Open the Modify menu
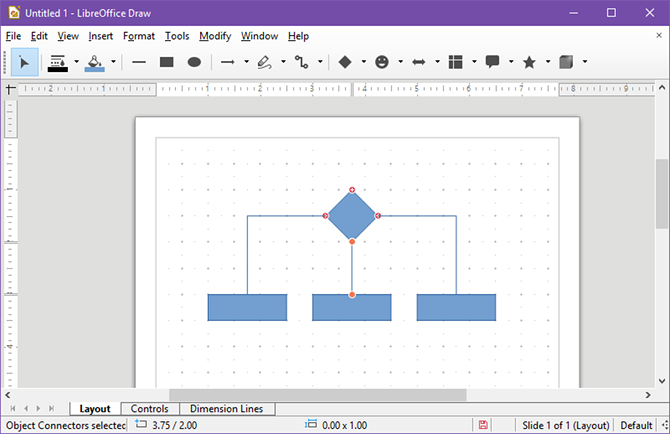 coord(215,36)
